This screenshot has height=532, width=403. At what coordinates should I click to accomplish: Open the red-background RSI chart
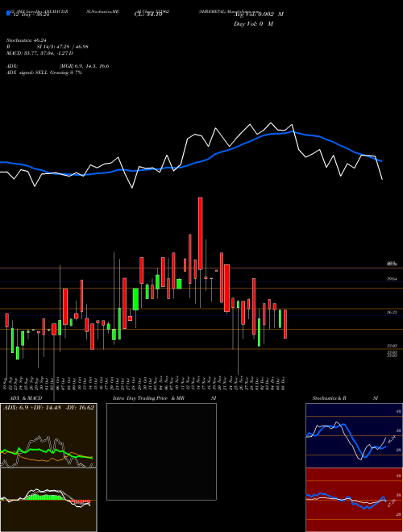tap(354, 500)
